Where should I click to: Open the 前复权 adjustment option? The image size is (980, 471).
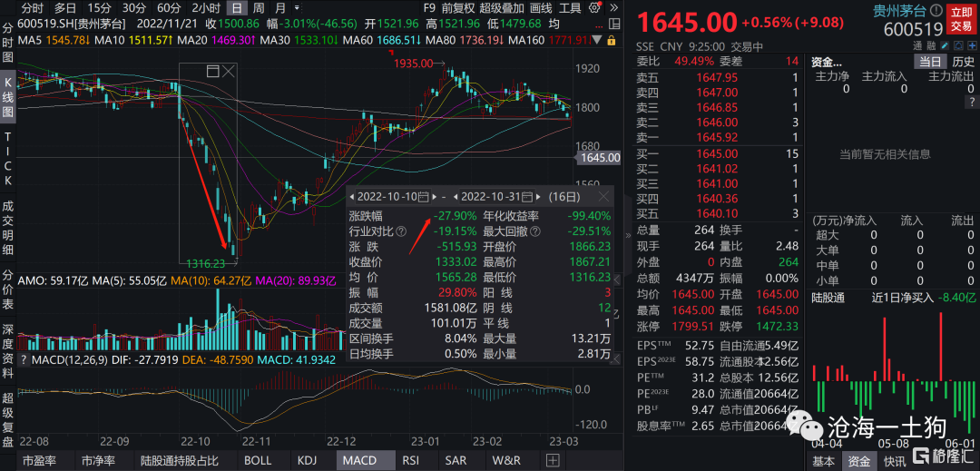coord(456,9)
